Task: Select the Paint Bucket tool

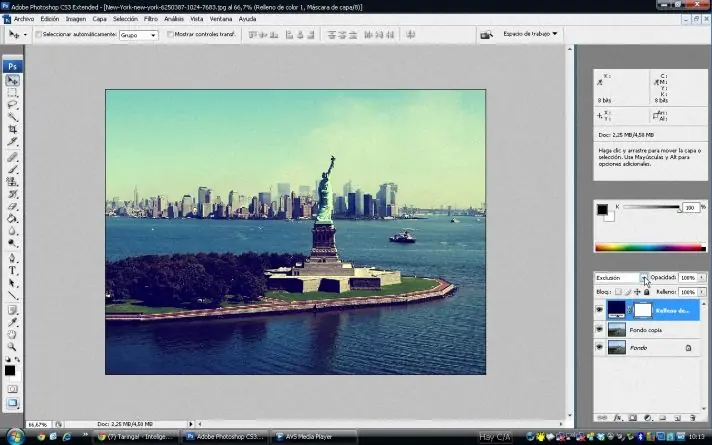Action: click(x=13, y=218)
